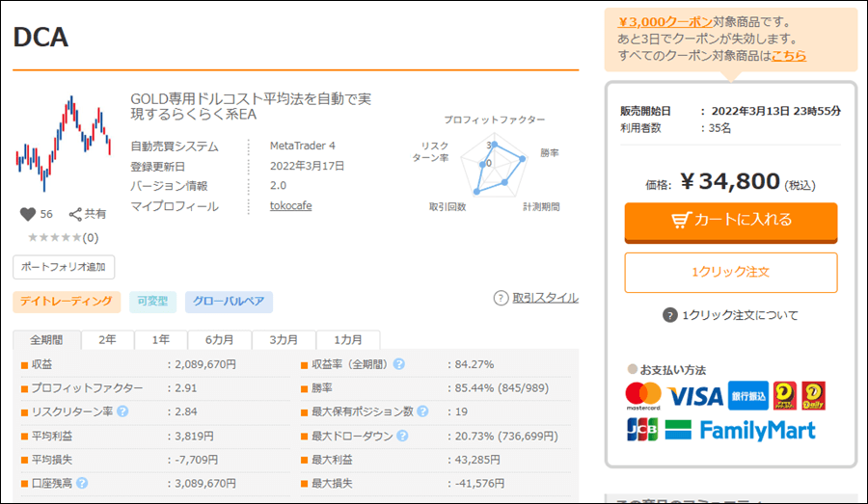Switch to the 2年 tab

[107, 340]
